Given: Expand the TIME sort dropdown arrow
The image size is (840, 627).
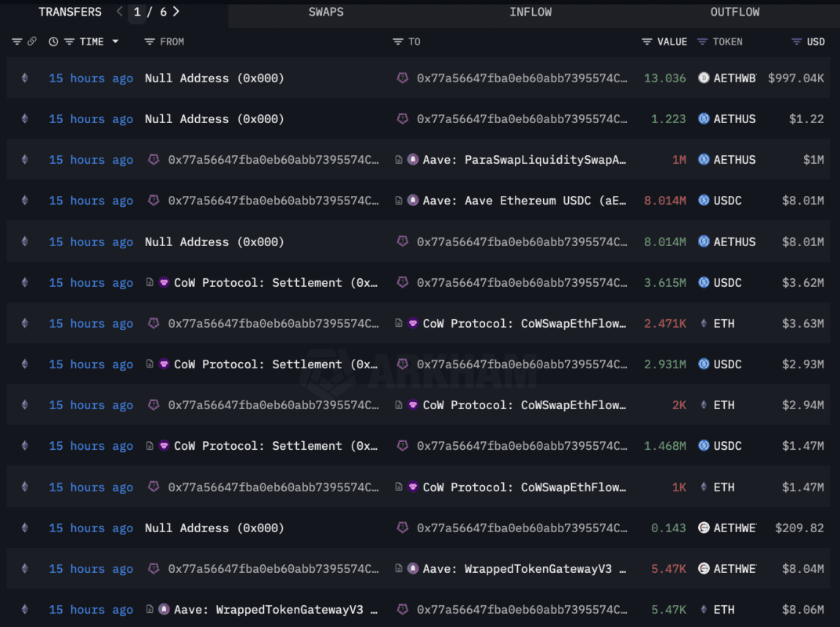Looking at the screenshot, I should pyautogui.click(x=115, y=42).
